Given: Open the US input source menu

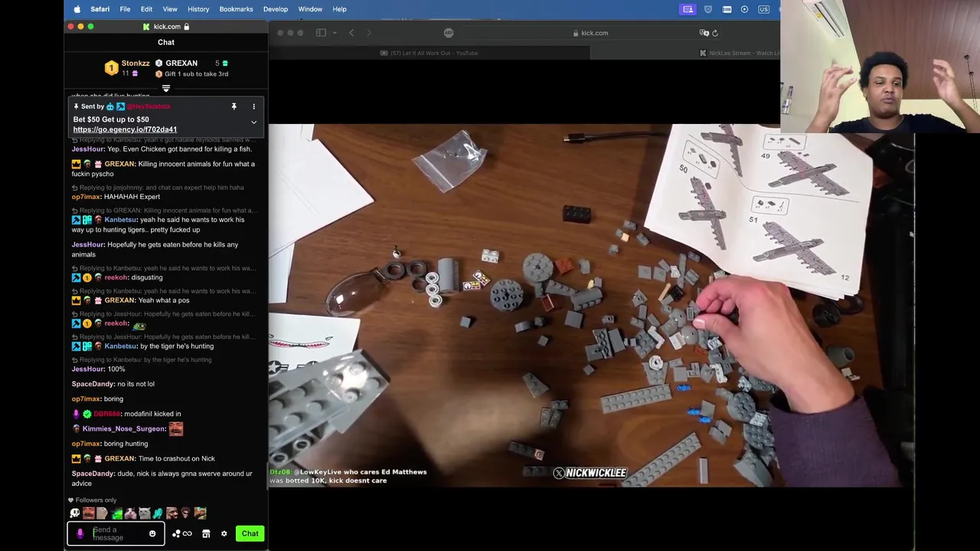Looking at the screenshot, I should click(x=763, y=9).
